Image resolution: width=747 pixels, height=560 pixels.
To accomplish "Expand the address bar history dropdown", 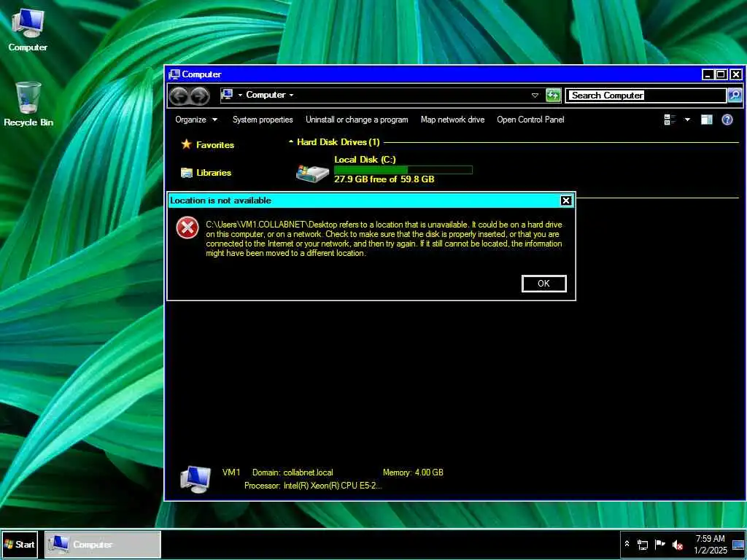I will [x=535, y=96].
